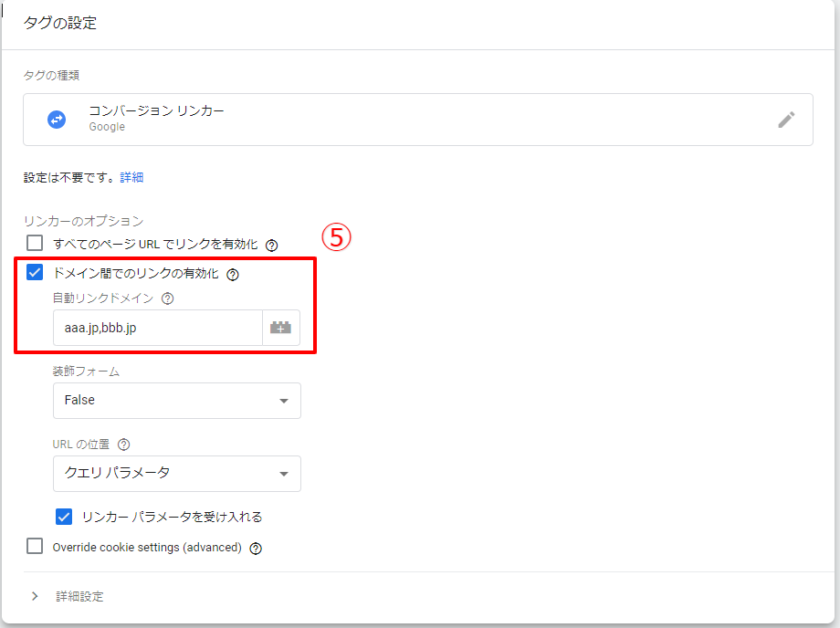Toggle リンカー パラメータを受け入れる checkbox
840x628 pixels.
(64, 517)
